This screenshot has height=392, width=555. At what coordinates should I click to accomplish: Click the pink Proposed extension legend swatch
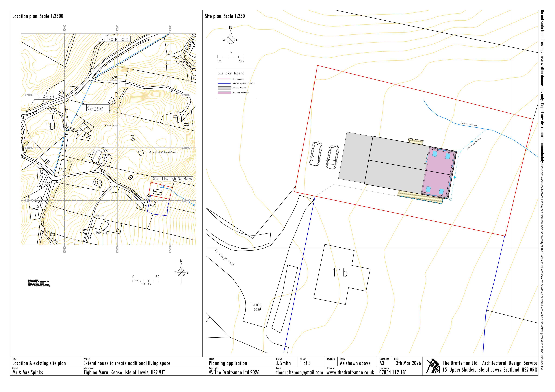pyautogui.click(x=224, y=93)
